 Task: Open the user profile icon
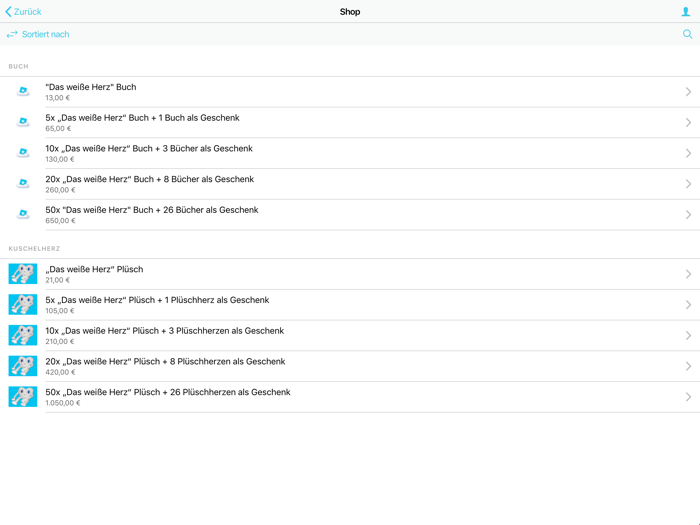[x=686, y=12]
